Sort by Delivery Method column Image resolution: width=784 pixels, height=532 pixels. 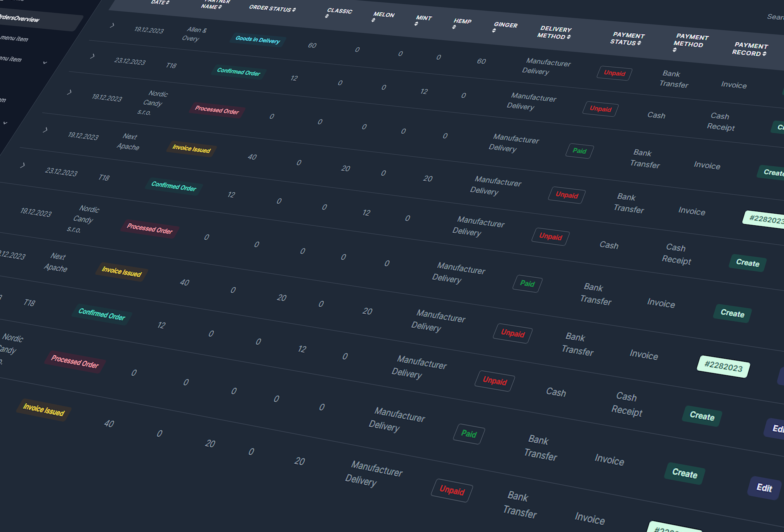coord(554,33)
